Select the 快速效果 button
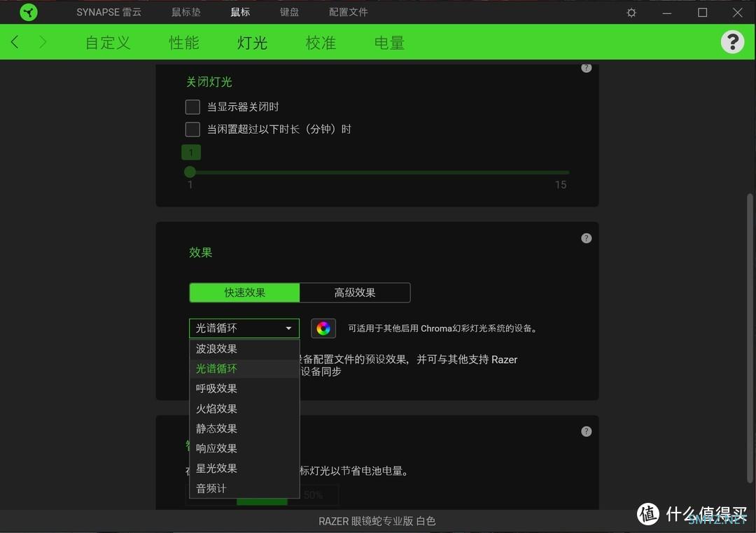Image resolution: width=756 pixels, height=533 pixels. click(x=244, y=292)
